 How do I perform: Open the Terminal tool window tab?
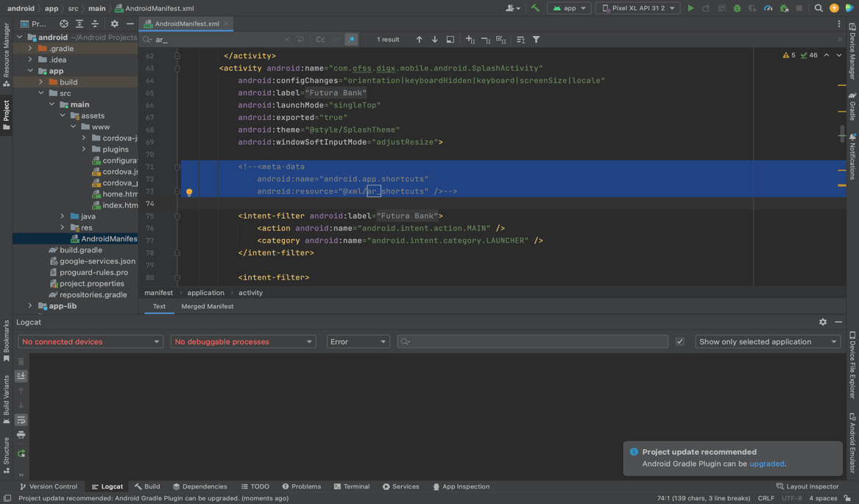(352, 486)
